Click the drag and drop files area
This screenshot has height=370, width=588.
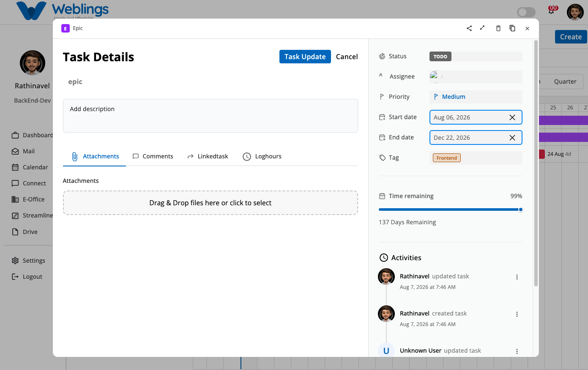pos(211,203)
